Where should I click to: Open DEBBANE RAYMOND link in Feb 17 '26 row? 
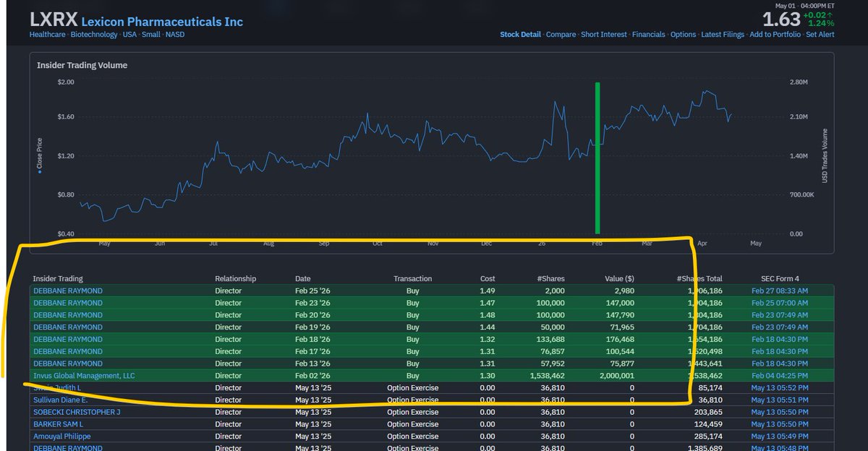pyautogui.click(x=68, y=351)
